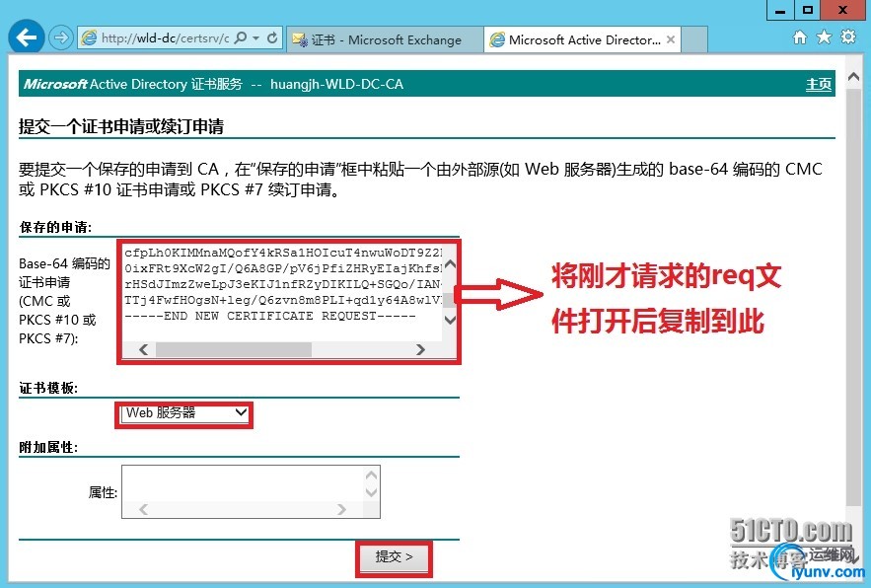871x588 pixels.
Task: Click the search magnifier in address bar
Action: point(241,37)
